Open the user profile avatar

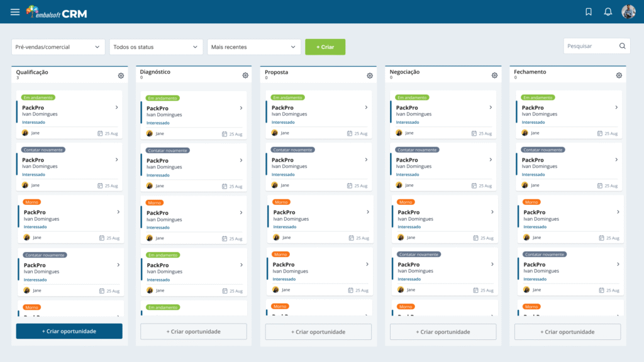click(x=628, y=12)
